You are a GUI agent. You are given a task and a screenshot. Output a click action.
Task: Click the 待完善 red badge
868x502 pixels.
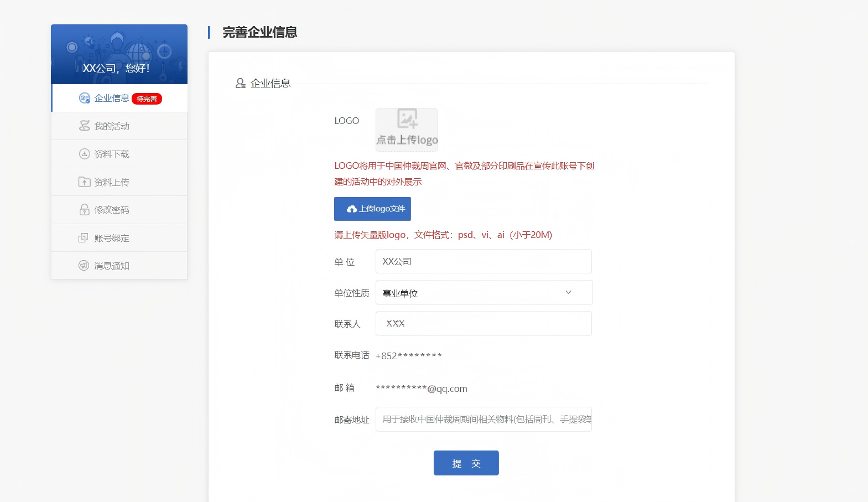(147, 99)
